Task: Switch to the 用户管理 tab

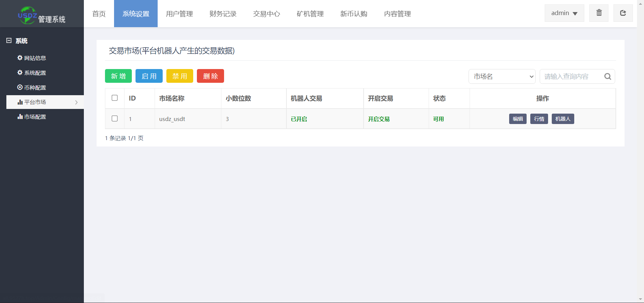Action: click(x=179, y=14)
